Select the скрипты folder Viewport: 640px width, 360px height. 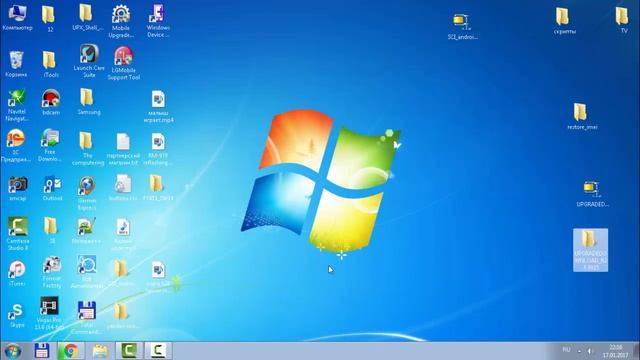tap(564, 21)
